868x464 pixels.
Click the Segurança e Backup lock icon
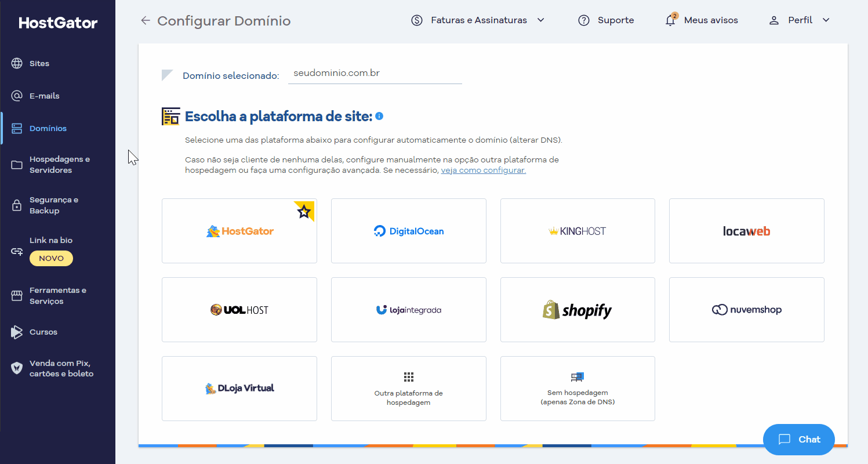17,205
